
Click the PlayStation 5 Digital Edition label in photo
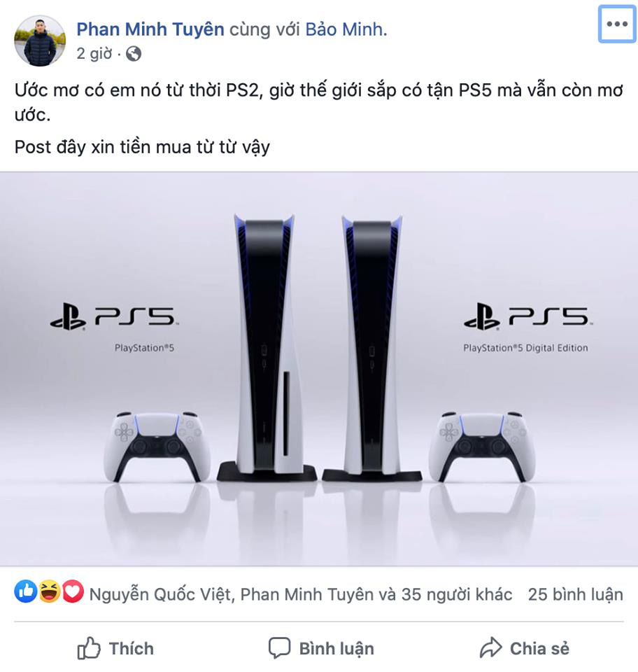click(x=525, y=348)
